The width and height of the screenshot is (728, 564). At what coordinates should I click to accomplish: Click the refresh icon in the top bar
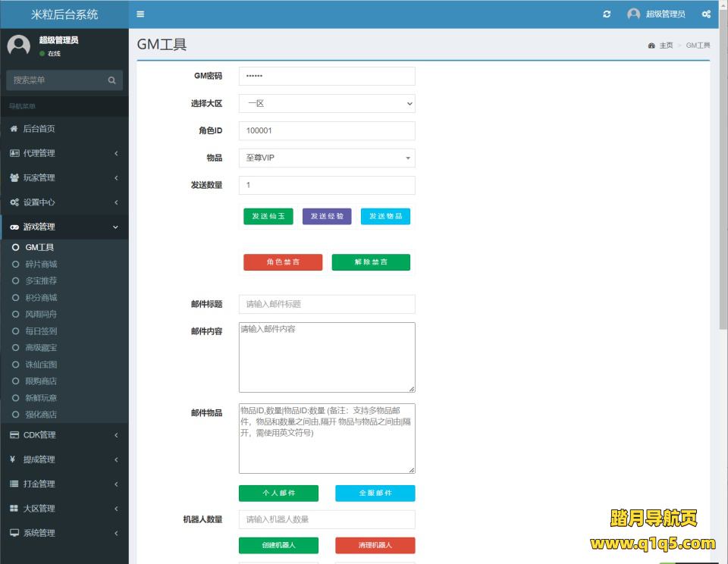[x=607, y=14]
